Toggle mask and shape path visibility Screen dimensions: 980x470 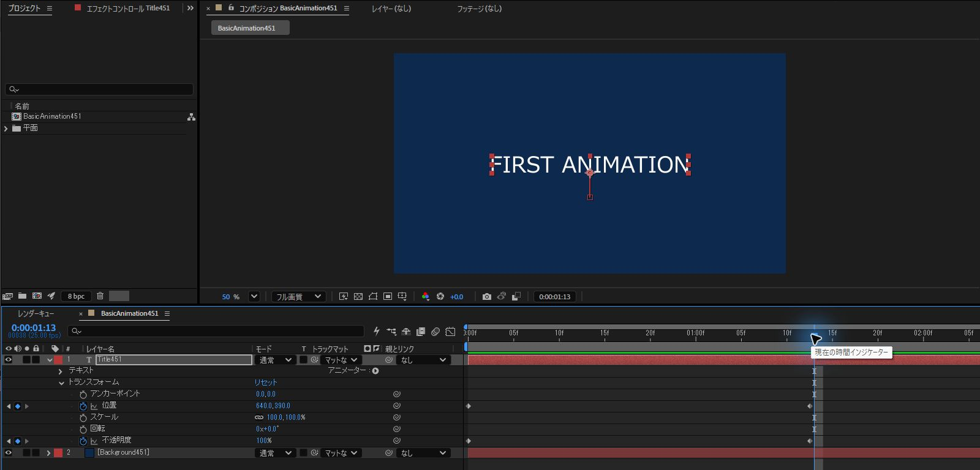coord(373,297)
